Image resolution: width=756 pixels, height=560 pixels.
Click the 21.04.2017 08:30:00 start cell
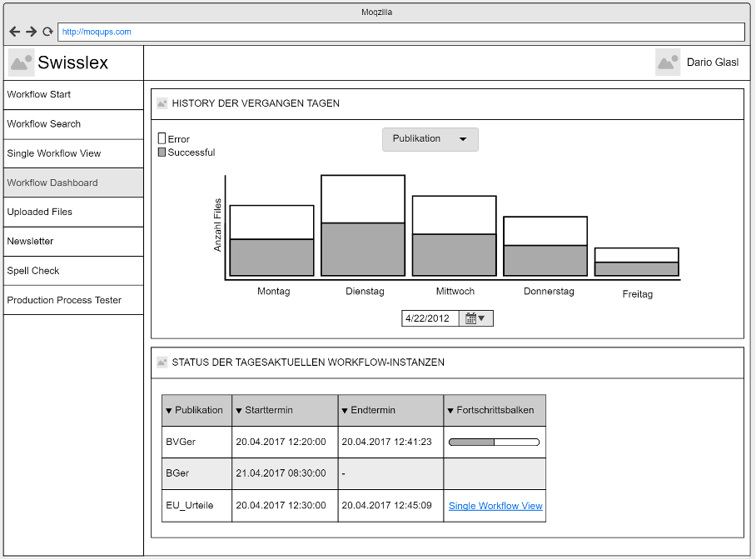click(x=285, y=473)
